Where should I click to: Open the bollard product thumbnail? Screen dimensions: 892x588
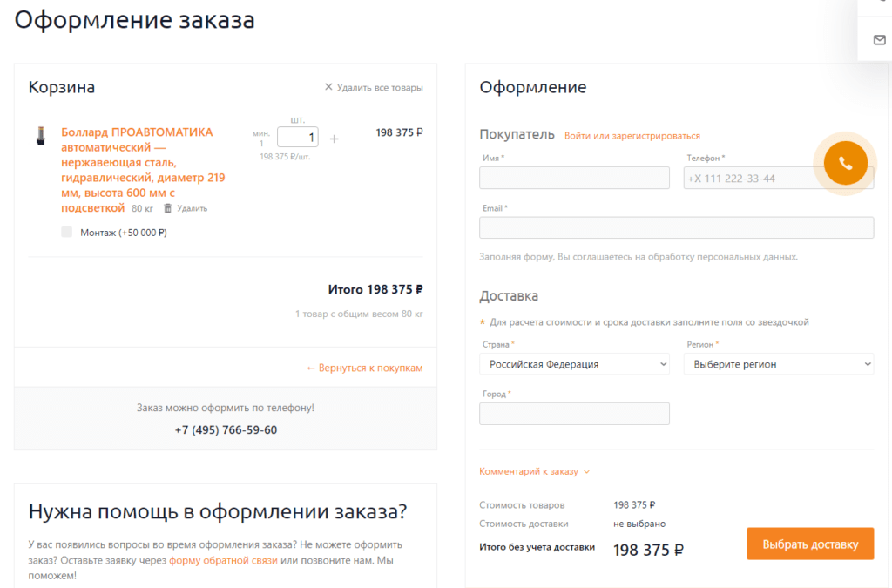tap(41, 136)
